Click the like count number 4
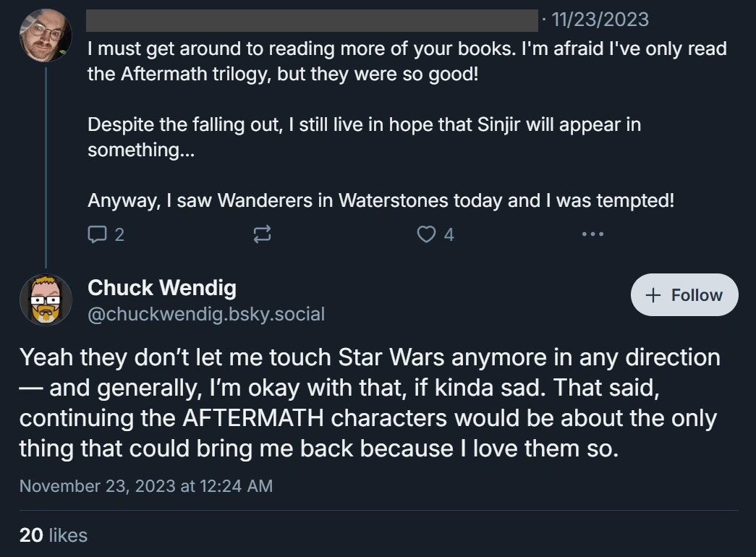This screenshot has height=557, width=756. click(449, 234)
